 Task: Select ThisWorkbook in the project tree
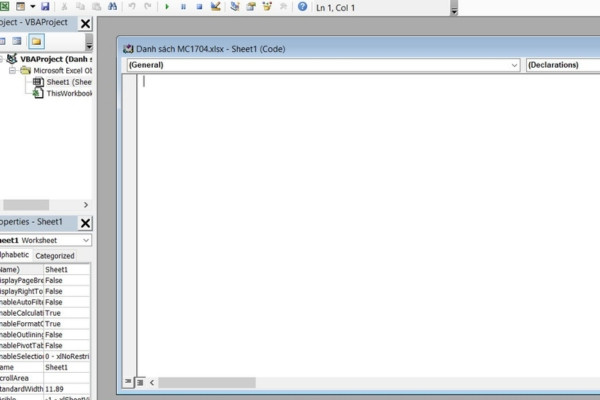tap(69, 93)
